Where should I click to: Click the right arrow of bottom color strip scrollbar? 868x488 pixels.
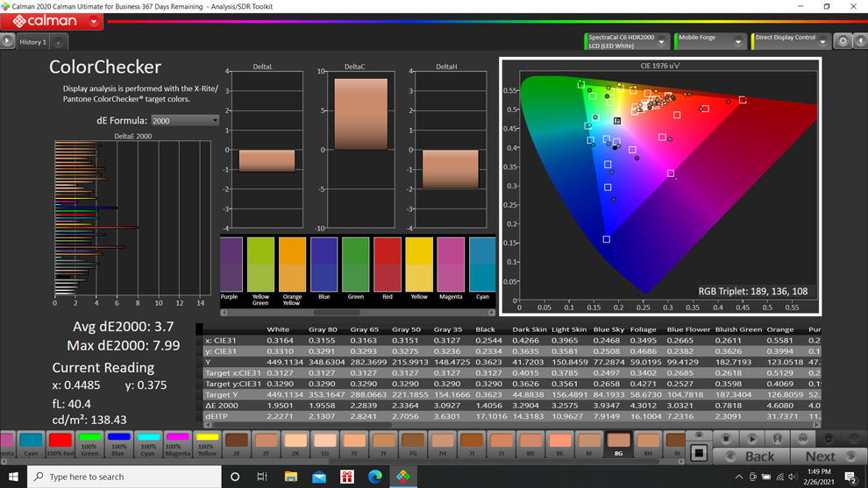click(681, 461)
